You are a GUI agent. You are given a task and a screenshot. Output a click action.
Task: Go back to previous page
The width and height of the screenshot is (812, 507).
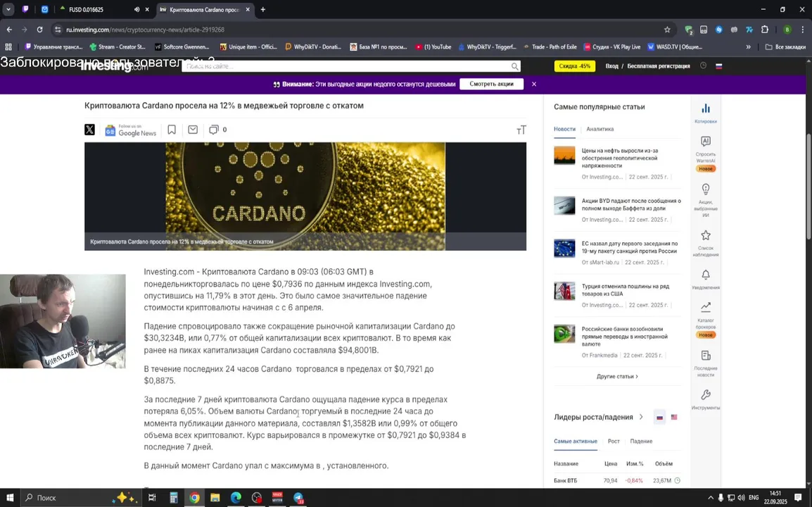click(x=9, y=30)
